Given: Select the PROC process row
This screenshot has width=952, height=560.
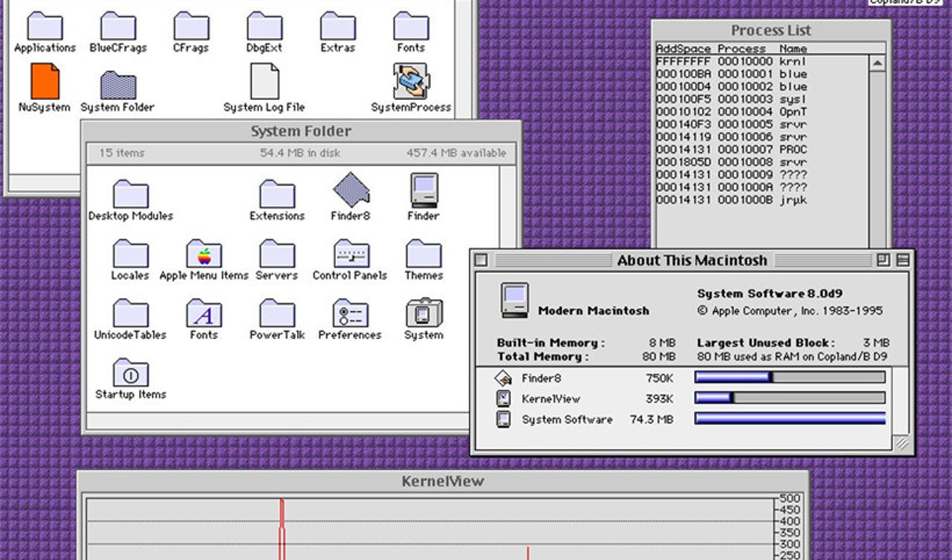Looking at the screenshot, I should 762,150.
